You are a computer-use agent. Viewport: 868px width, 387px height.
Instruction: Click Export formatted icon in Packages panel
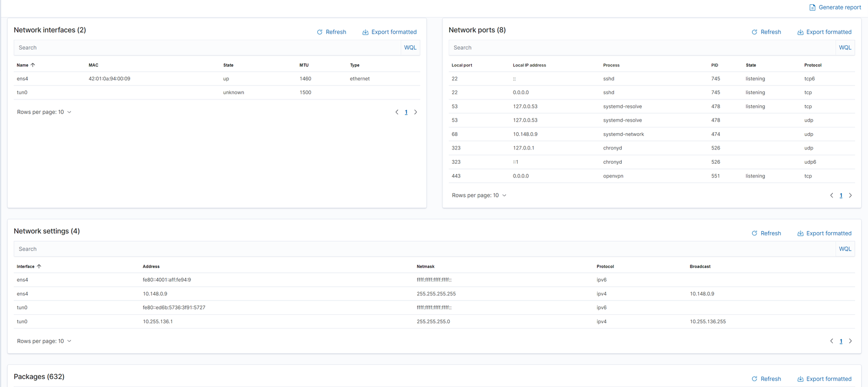(800, 379)
